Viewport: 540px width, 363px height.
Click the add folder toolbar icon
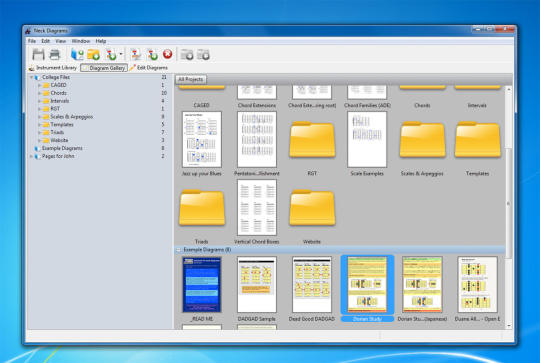click(x=93, y=54)
